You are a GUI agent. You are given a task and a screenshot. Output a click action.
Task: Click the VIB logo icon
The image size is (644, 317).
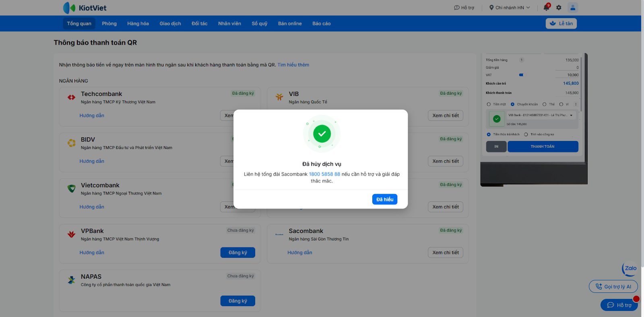pos(279,97)
